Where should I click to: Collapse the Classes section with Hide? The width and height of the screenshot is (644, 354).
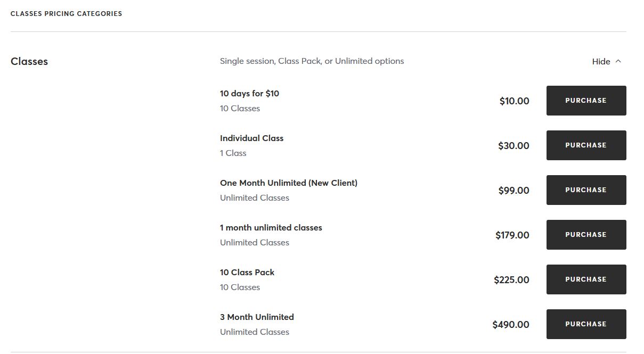(x=601, y=62)
